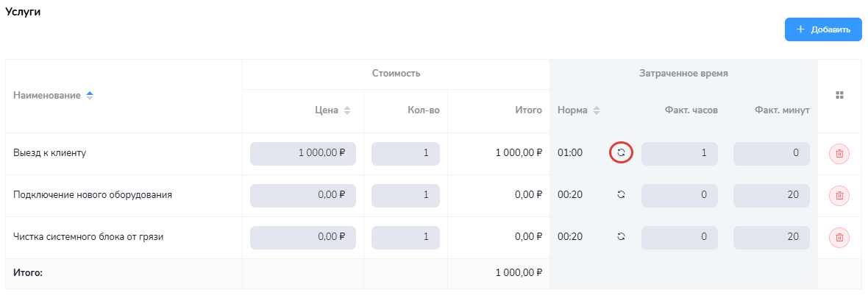Edit price of Подключение нового оборудования
The image size is (868, 304).
(303, 196)
